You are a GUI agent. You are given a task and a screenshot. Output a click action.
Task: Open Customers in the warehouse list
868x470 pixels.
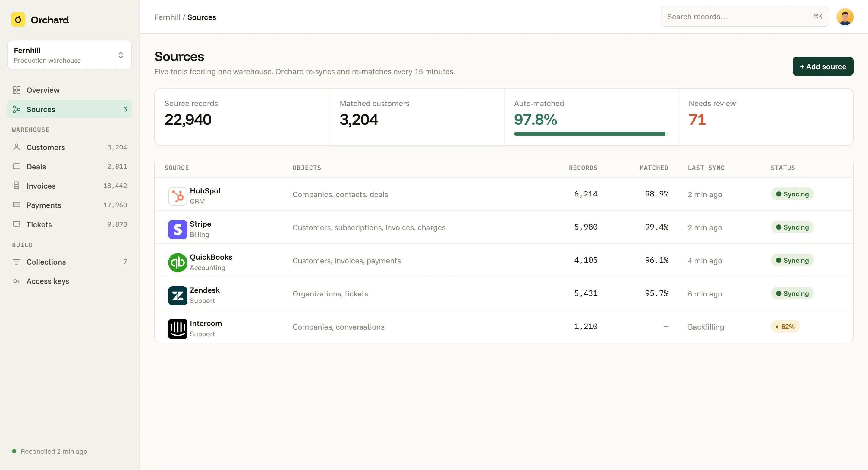point(69,147)
